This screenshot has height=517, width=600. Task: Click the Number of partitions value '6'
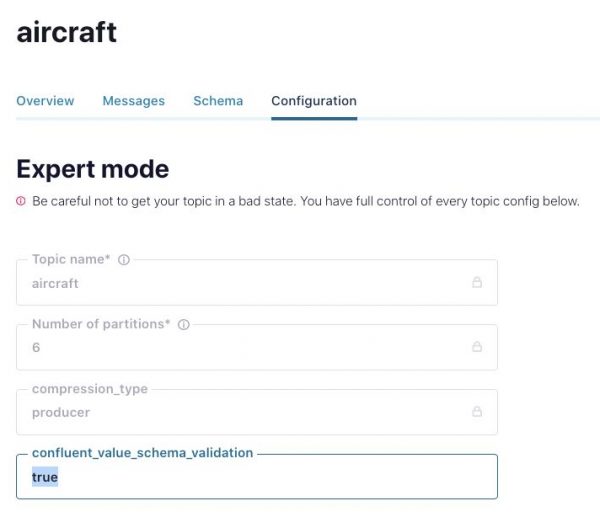36,347
